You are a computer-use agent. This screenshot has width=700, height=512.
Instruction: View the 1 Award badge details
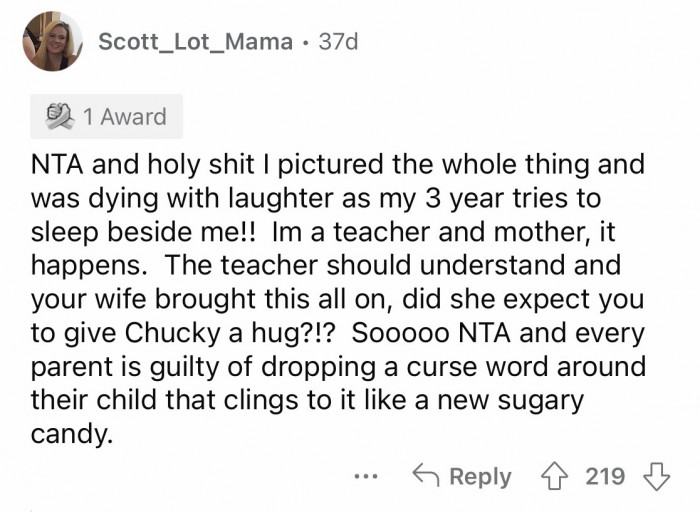point(105,117)
